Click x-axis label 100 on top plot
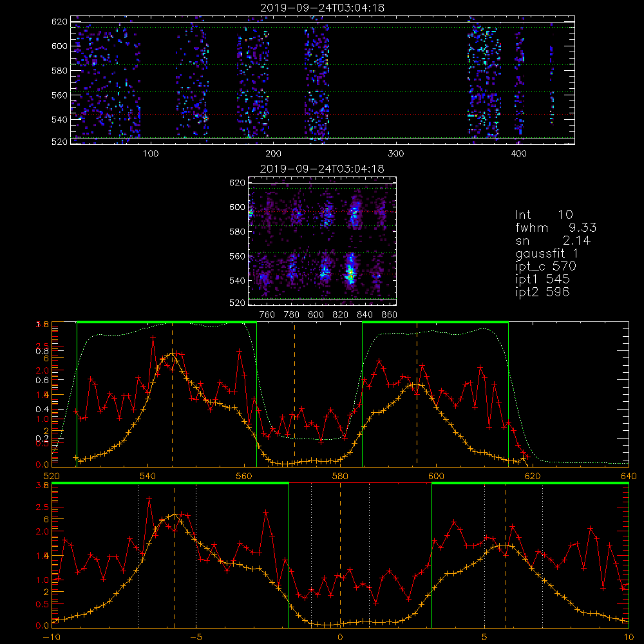 point(151,154)
